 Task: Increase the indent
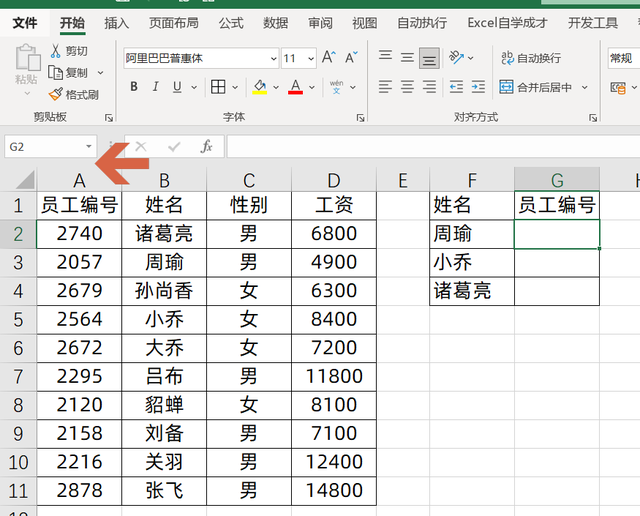(x=478, y=87)
